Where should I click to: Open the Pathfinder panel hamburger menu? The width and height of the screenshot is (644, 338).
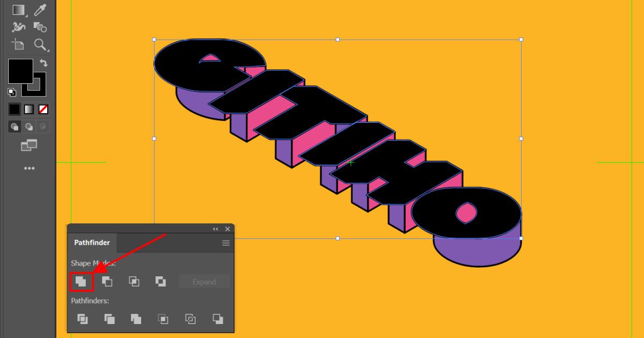tap(226, 243)
